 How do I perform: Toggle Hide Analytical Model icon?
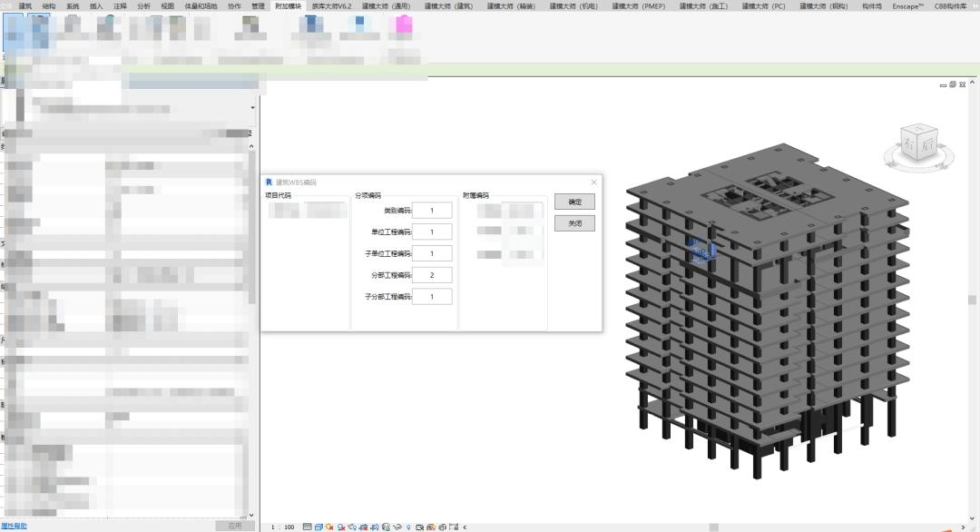point(431,527)
